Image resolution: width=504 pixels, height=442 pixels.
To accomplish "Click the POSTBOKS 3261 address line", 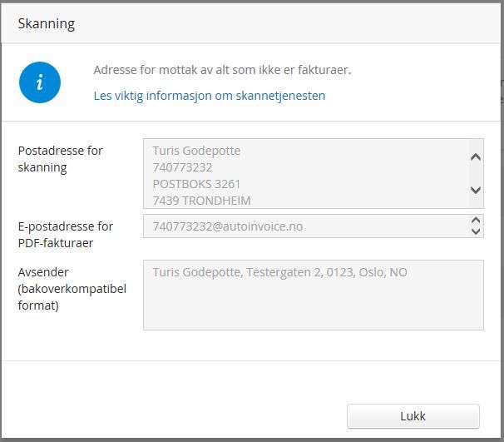I will pos(196,184).
